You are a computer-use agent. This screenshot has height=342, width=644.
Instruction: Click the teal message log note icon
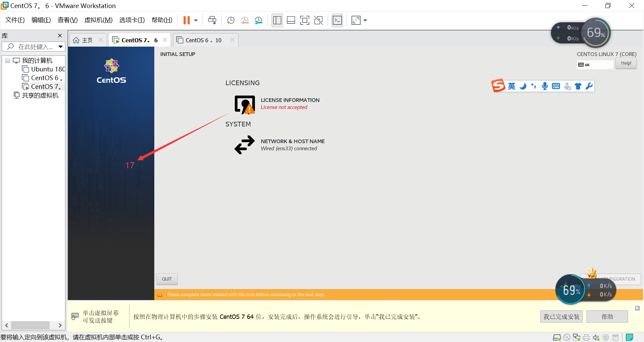[x=630, y=337]
